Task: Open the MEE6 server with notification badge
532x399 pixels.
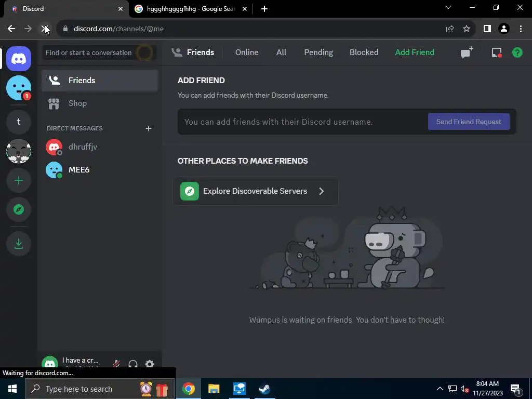Action: (x=19, y=88)
